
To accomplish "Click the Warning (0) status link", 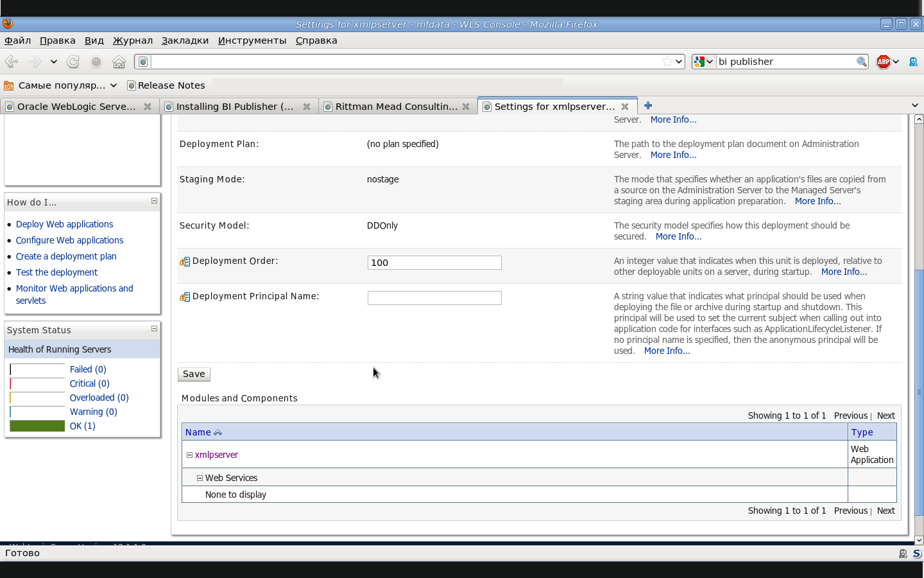I will (x=94, y=412).
